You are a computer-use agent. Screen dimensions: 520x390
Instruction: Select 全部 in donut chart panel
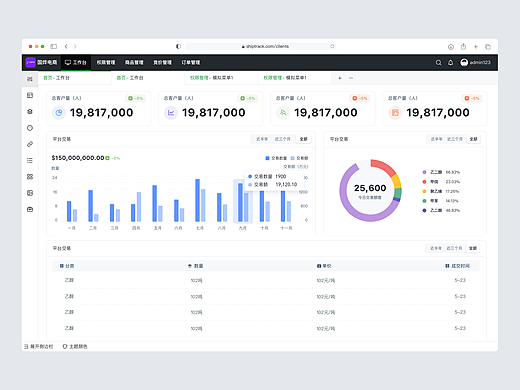click(474, 139)
